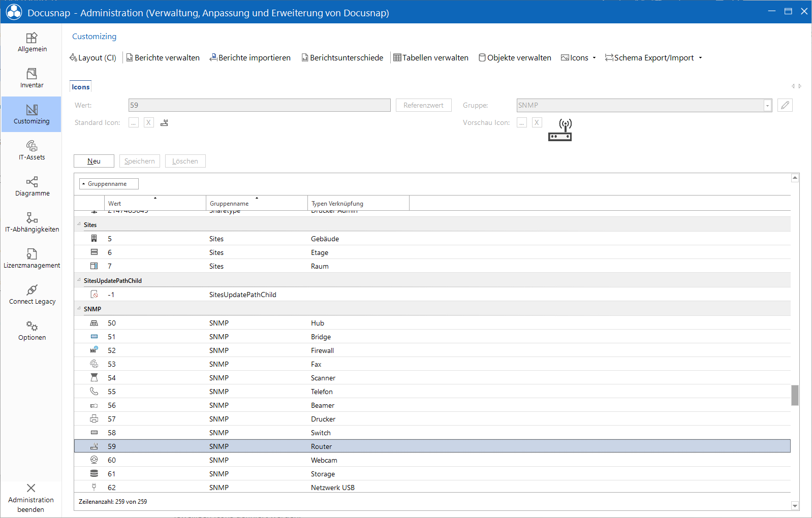Open Connect Legacy sidebar item
Screen dimensions: 812x518
[32, 295]
